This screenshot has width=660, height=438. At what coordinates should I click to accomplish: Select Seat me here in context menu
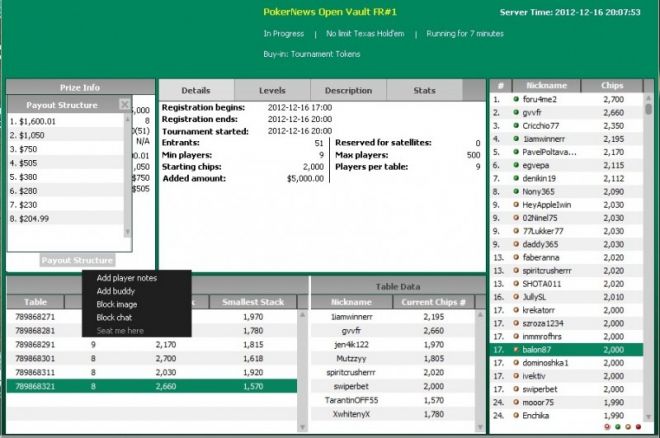point(120,331)
